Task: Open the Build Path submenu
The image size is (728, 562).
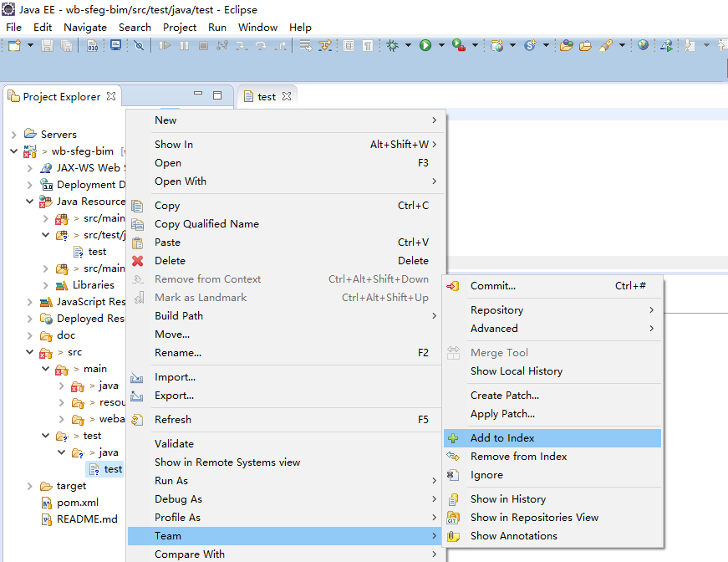Action: tap(285, 316)
